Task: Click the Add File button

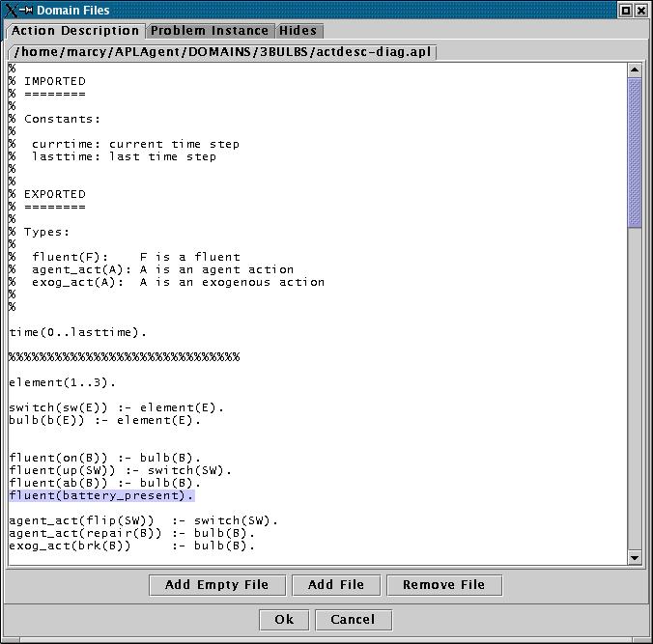Action: [335, 584]
